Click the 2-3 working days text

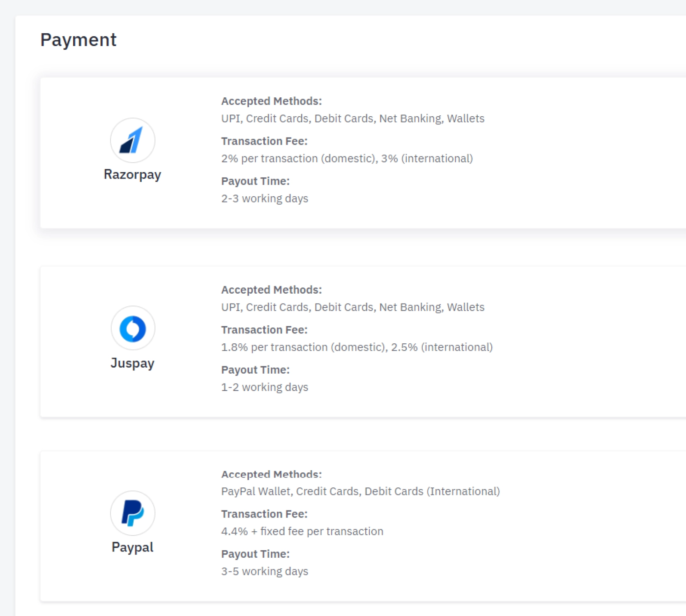click(x=265, y=199)
